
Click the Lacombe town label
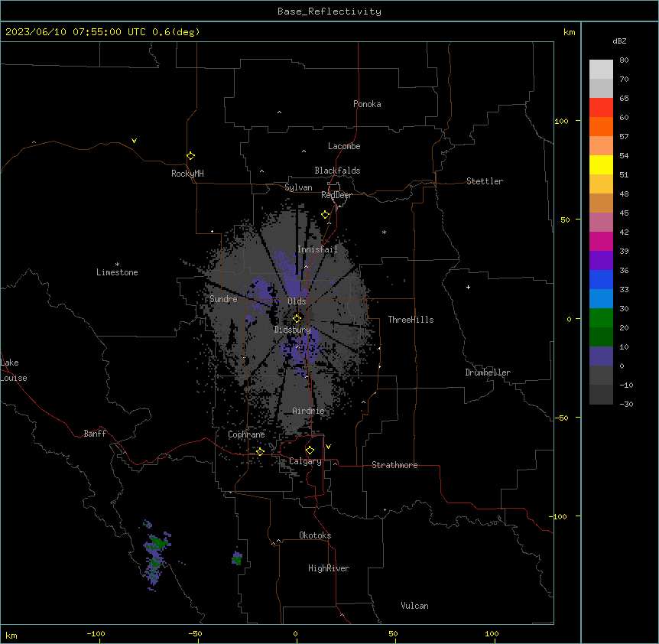(344, 146)
